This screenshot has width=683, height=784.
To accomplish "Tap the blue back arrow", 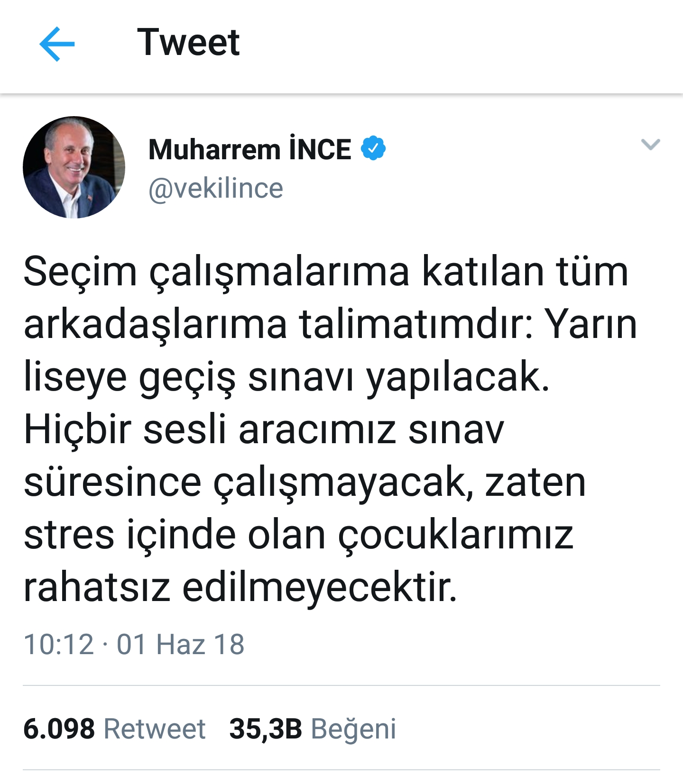I will (57, 44).
